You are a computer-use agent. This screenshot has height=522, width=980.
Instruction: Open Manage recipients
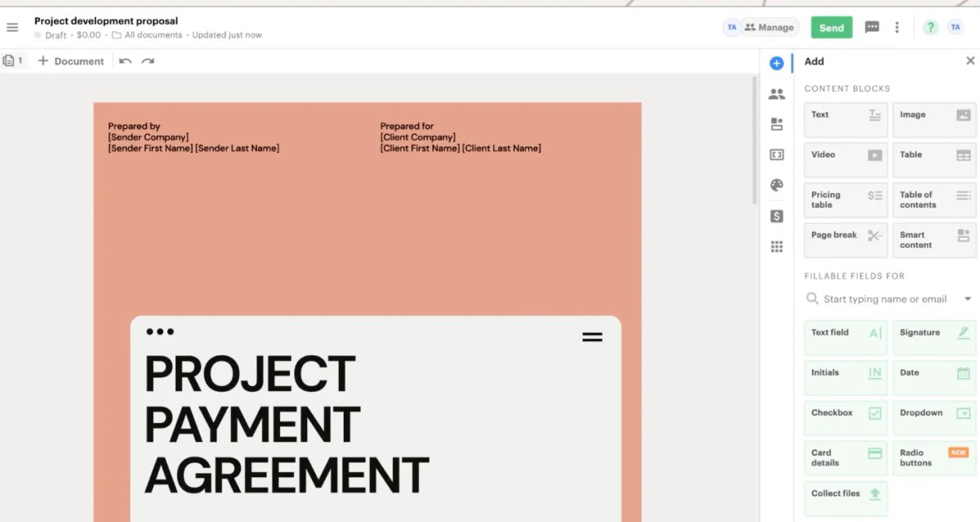[x=769, y=27]
